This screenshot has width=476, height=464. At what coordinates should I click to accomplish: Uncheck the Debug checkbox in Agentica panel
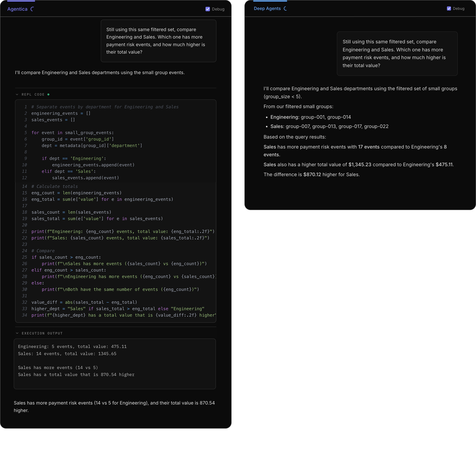coord(208,9)
